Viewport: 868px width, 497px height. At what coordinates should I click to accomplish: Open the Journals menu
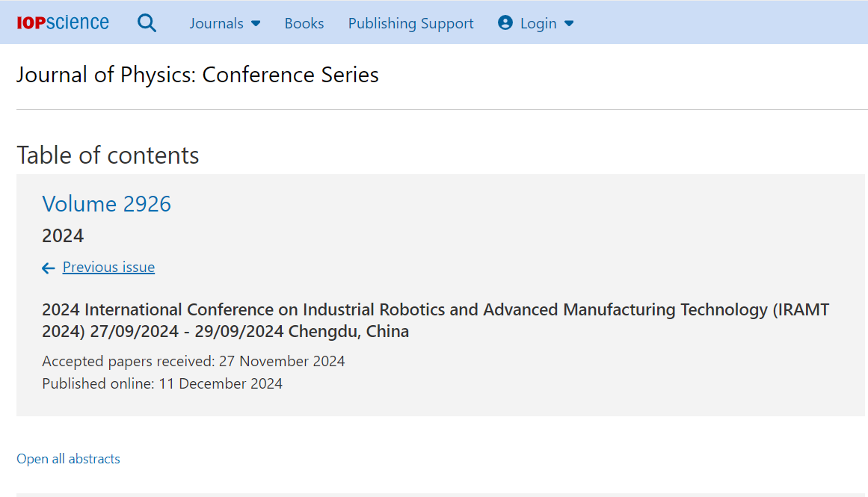(x=225, y=23)
